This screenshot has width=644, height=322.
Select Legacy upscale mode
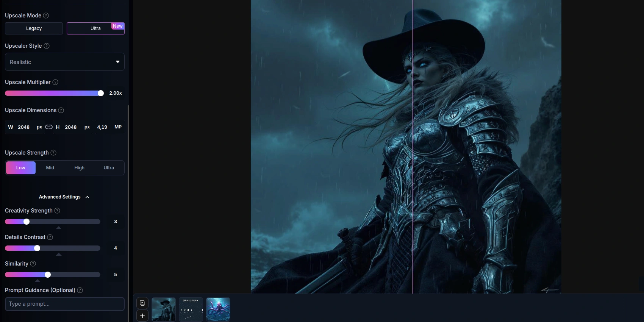click(x=34, y=28)
